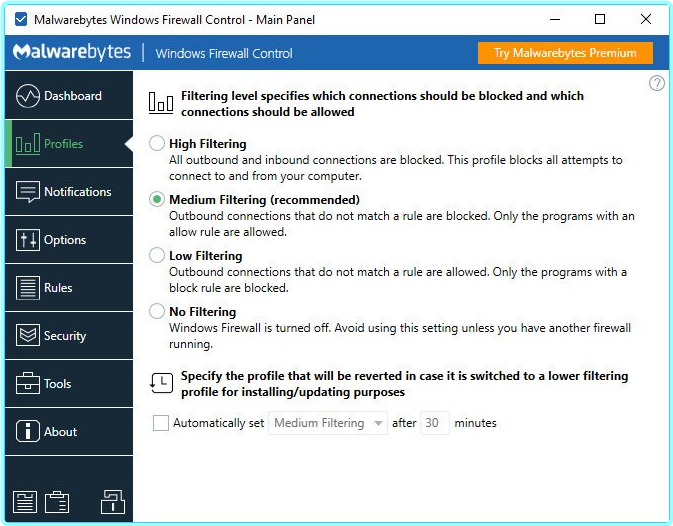Screen dimensions: 673x526
Task: Select High Filtering profile
Action: [157, 144]
